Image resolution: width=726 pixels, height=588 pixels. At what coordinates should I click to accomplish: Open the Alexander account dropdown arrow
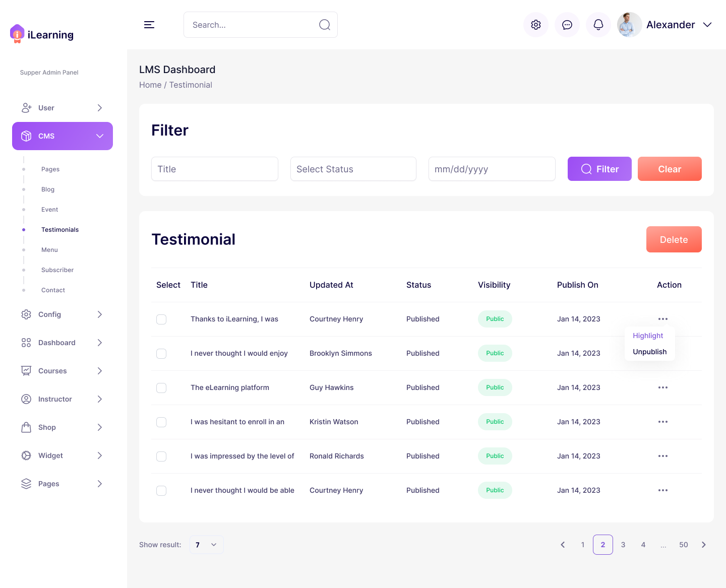(707, 25)
